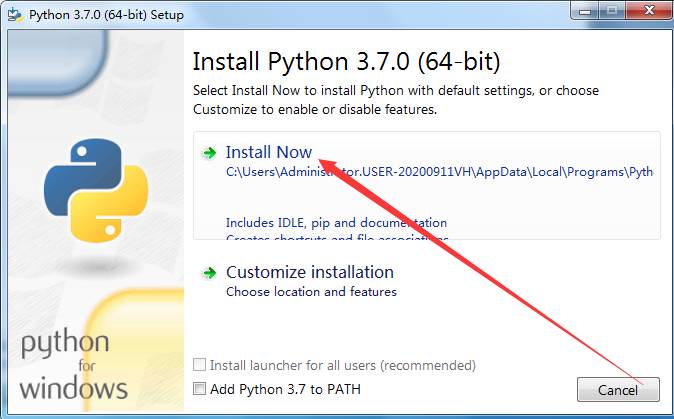Toggle the Install launcher for all users checkbox
Image resolution: width=674 pixels, height=419 pixels.
(x=200, y=366)
